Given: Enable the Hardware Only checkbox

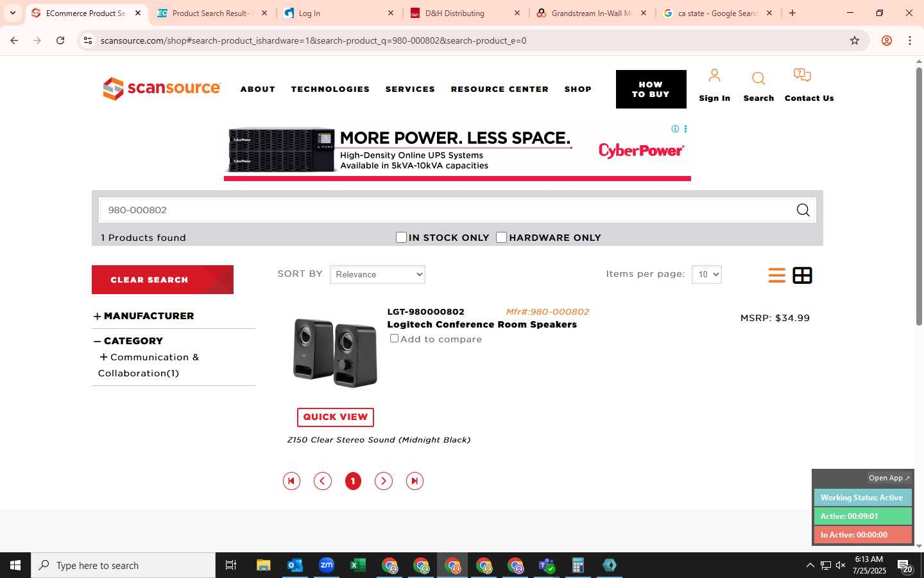Looking at the screenshot, I should tap(502, 238).
